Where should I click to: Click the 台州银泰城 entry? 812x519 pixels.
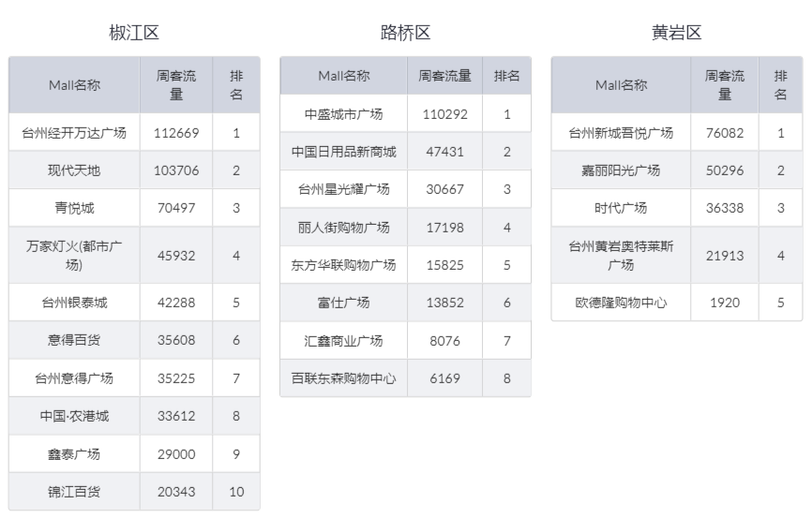point(74,303)
